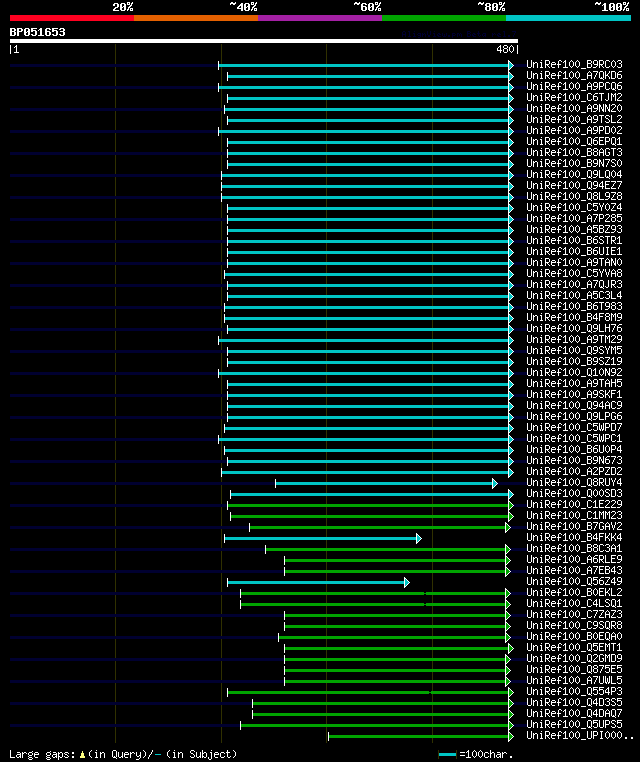The width and height of the screenshot is (640, 762).
Task: Click the label UniRef100_A9TAN0
Action: click(574, 262)
